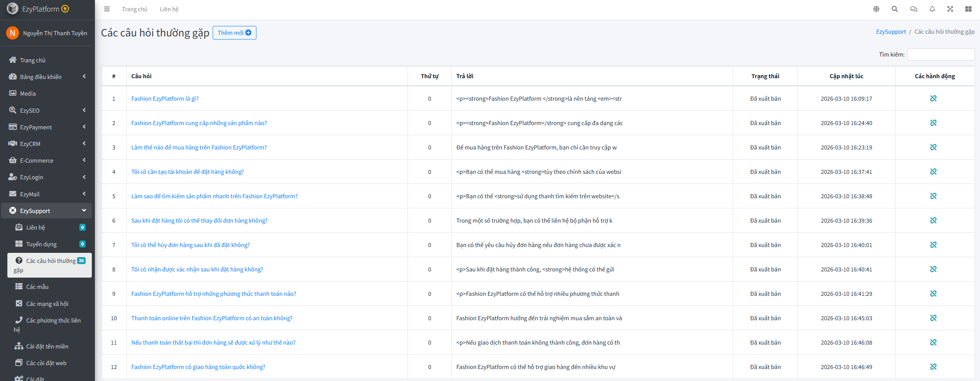
Task: Expand the Bảng điều khiển menu
Action: [47, 77]
